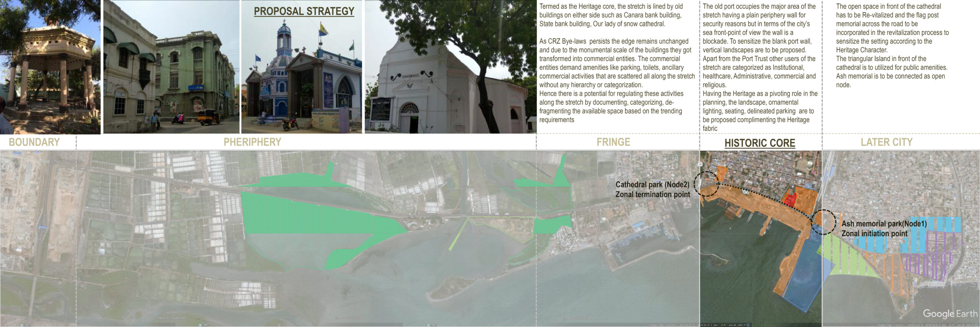Click the PROPOSAL STRATEGY title
This screenshot has width=980, height=327.
[x=304, y=12]
